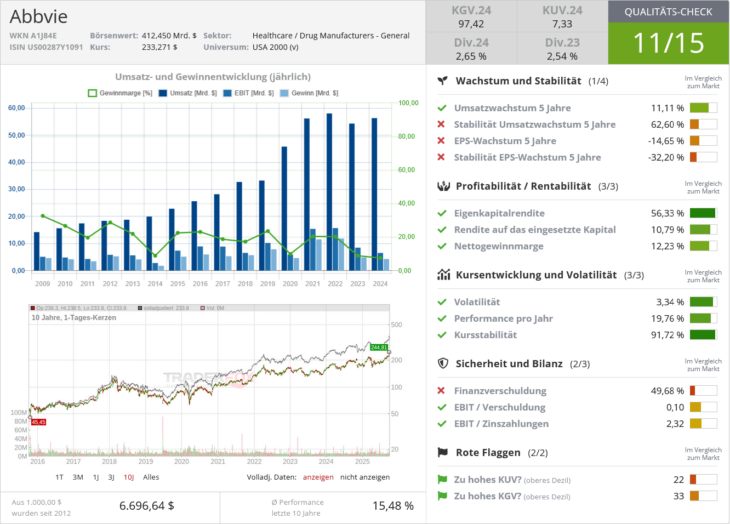Screen dimensions: 730x524
Task: Click the black flag icon beside Rote Flaggen
Action: pyautogui.click(x=442, y=453)
